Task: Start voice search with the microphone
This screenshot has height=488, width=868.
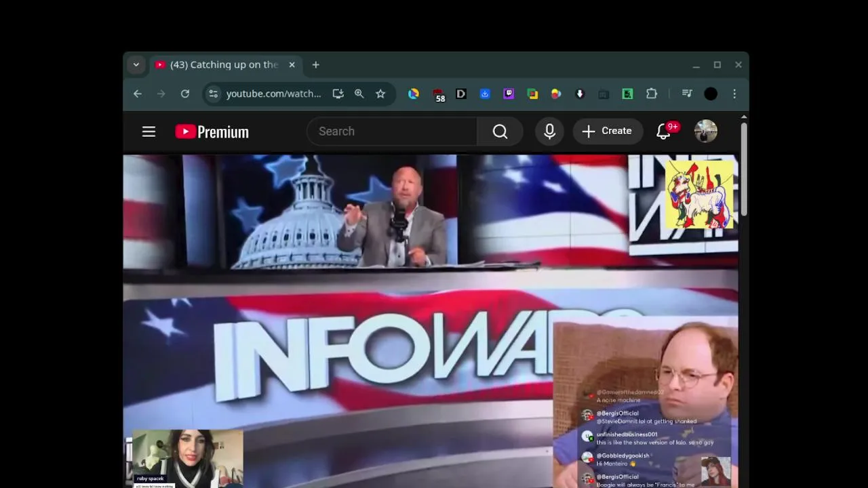Action: (550, 131)
